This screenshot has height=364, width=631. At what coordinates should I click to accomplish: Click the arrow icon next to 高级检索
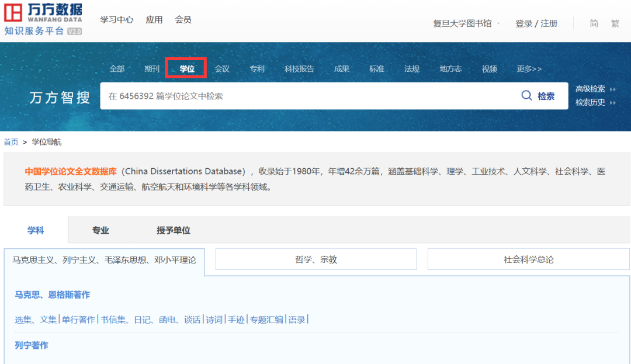pos(612,89)
